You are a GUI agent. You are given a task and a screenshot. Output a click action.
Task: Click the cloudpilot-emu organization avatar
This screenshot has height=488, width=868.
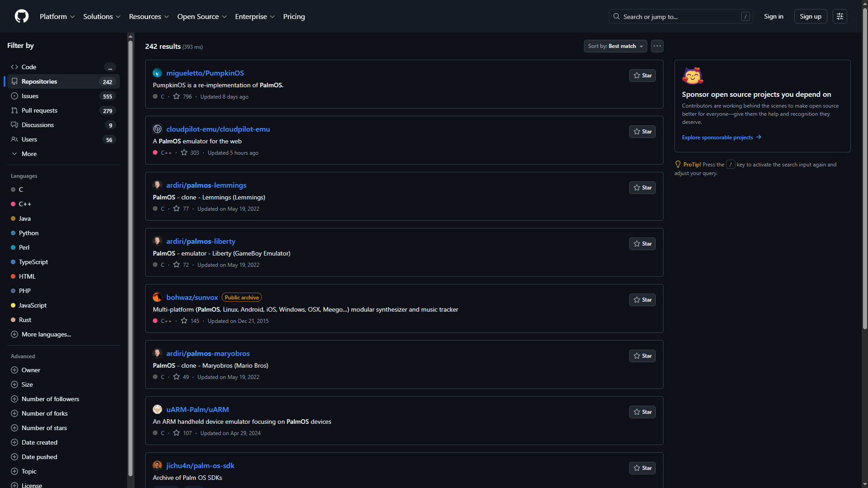tap(157, 129)
